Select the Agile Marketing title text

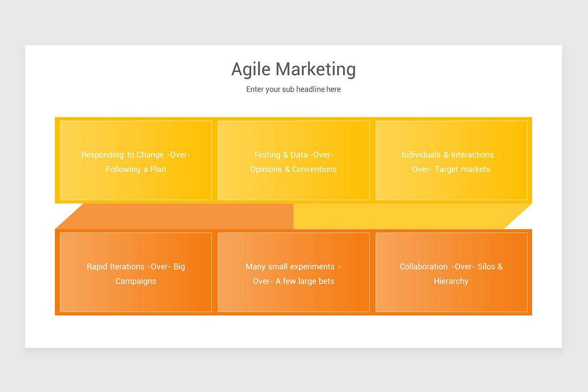coord(294,69)
